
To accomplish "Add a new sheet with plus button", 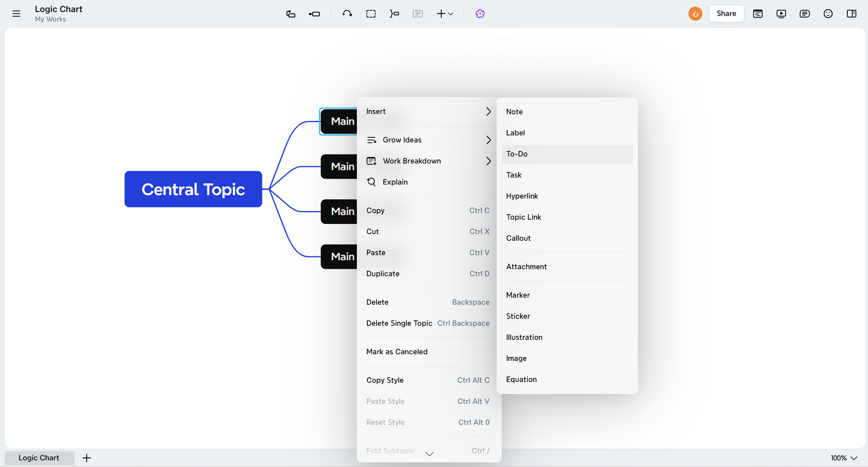I will (x=87, y=458).
